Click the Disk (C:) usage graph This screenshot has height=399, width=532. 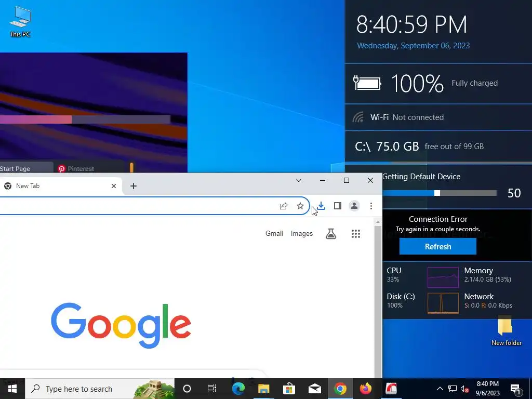click(443, 303)
